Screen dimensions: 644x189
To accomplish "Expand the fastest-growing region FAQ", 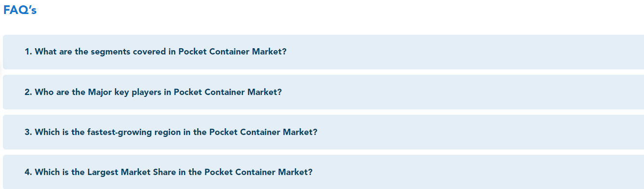I will click(323, 132).
